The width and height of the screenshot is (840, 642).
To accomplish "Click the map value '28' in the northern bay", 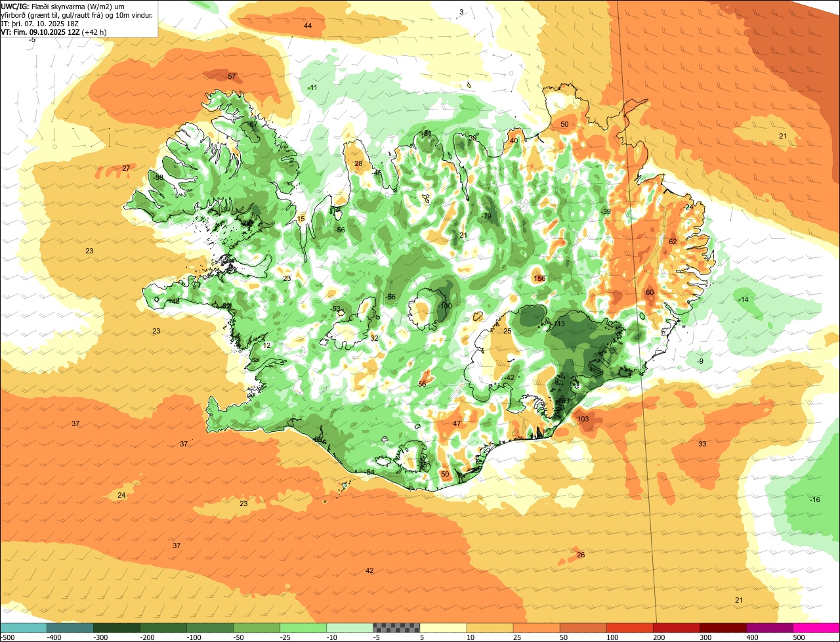I will [x=358, y=163].
